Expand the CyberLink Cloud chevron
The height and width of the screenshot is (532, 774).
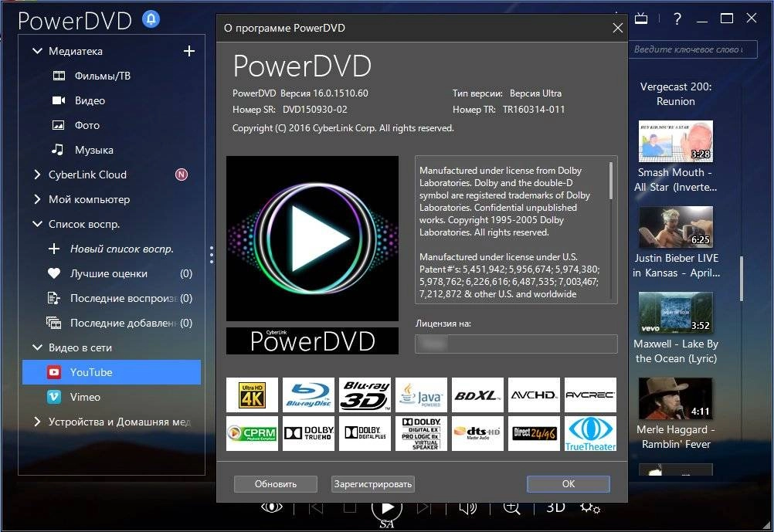pos(37,175)
